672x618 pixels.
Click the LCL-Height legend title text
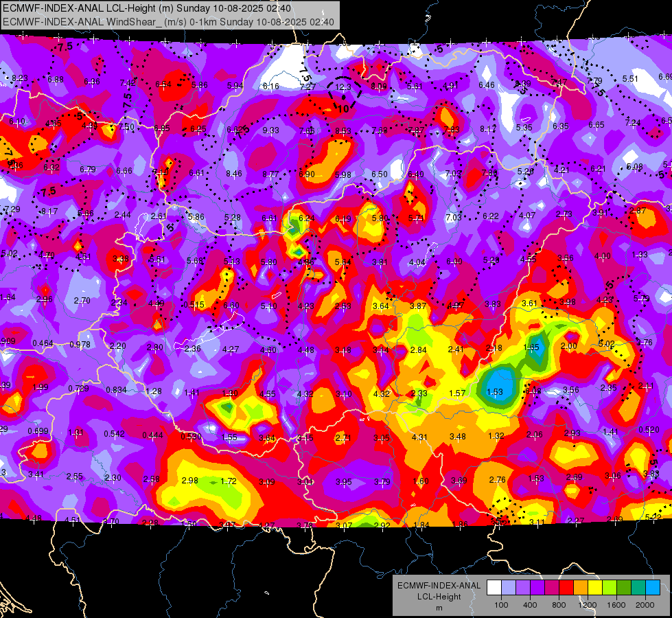pos(439,597)
